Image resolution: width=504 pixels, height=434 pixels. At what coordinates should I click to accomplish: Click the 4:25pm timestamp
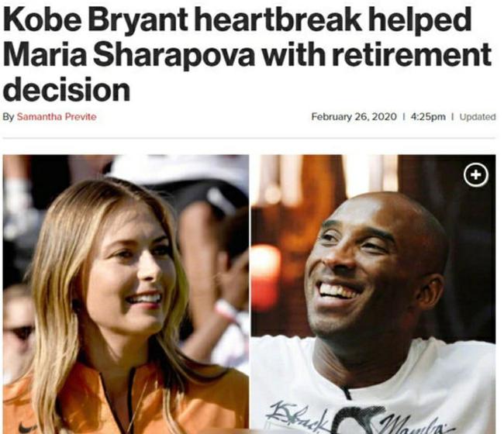[x=428, y=116]
